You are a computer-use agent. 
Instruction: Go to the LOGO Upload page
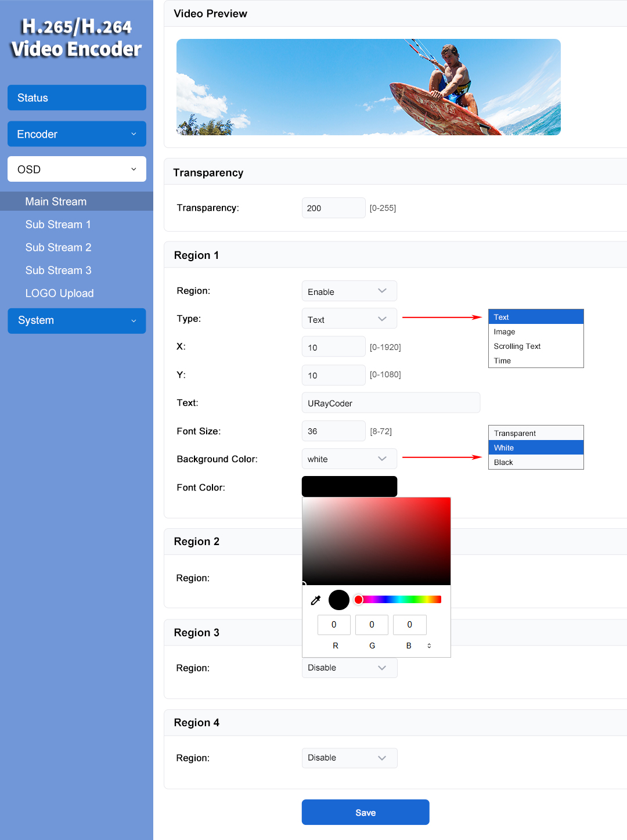59,293
